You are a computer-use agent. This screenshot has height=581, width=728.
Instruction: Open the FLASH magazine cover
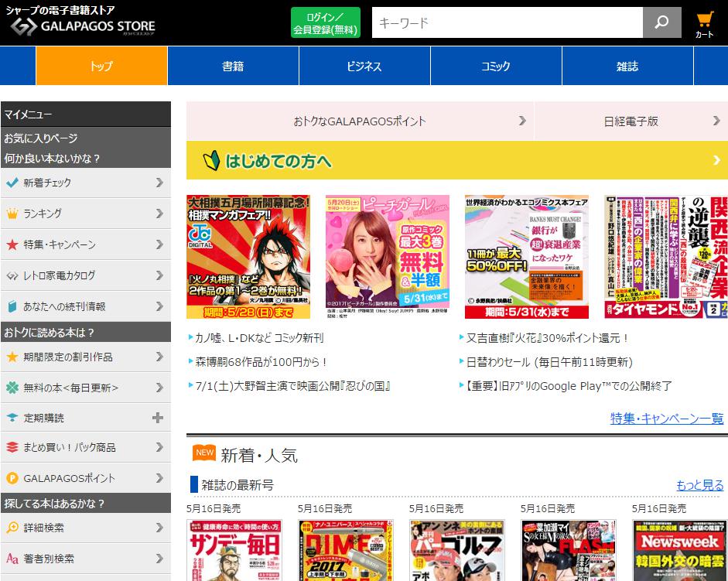point(569,550)
